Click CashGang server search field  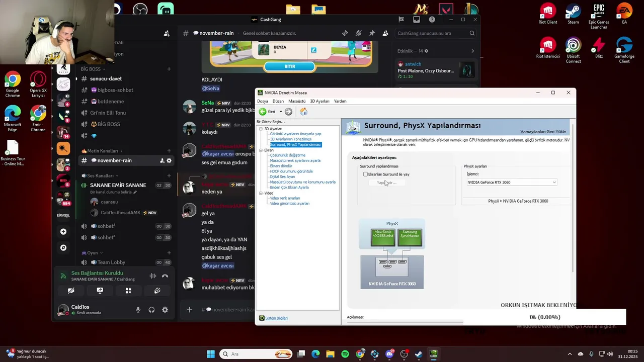click(436, 33)
